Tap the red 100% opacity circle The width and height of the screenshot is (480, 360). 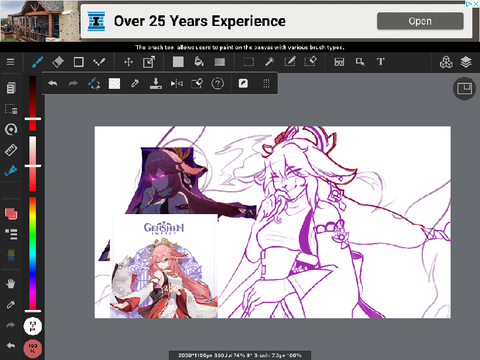coord(33,349)
